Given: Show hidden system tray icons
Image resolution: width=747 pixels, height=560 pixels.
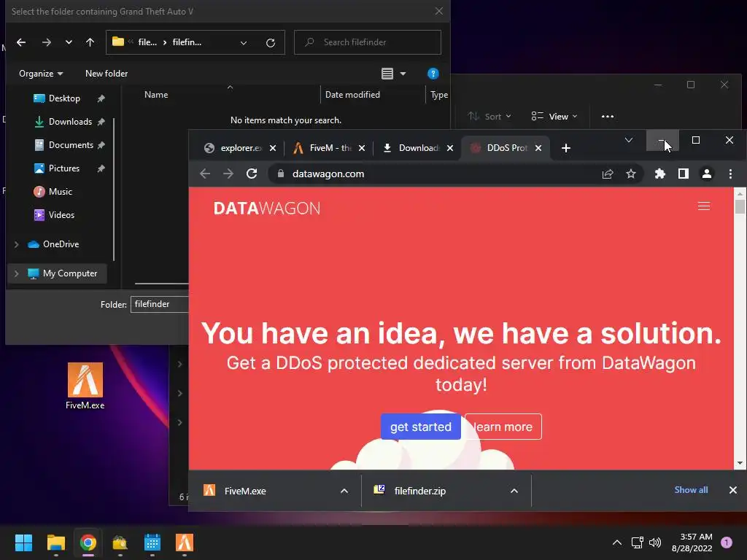Looking at the screenshot, I should coord(617,542).
